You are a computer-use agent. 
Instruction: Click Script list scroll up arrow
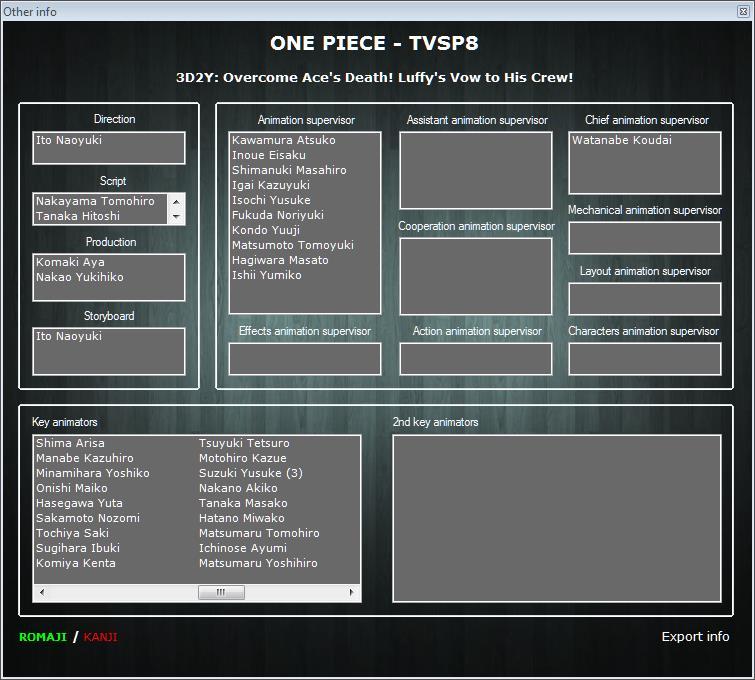176,202
